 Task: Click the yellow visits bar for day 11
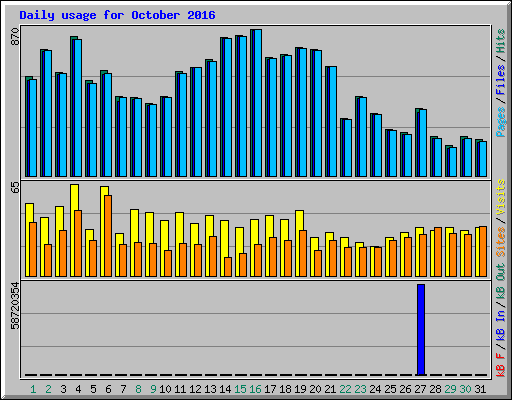click(x=178, y=244)
